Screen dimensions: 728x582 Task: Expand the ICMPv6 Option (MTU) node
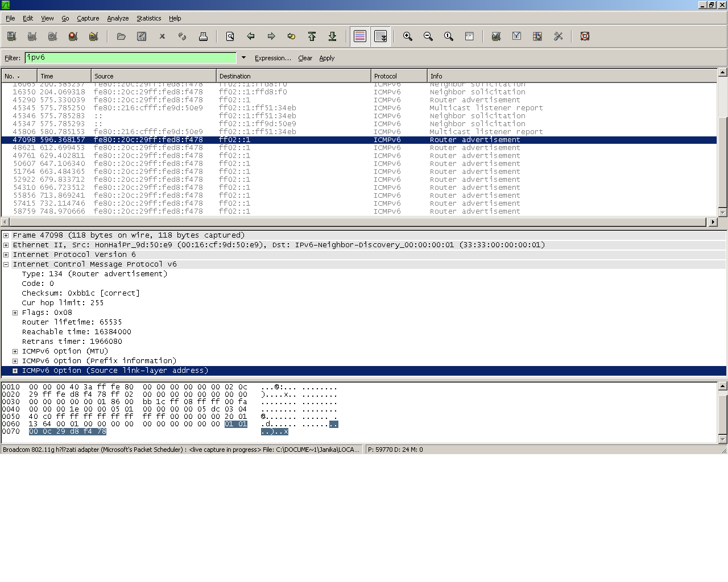click(15, 351)
